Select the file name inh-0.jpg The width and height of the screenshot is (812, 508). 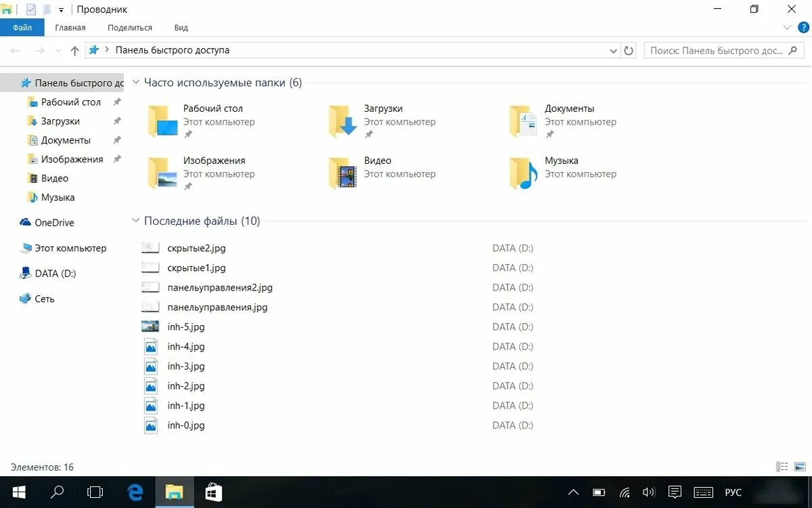(186, 425)
